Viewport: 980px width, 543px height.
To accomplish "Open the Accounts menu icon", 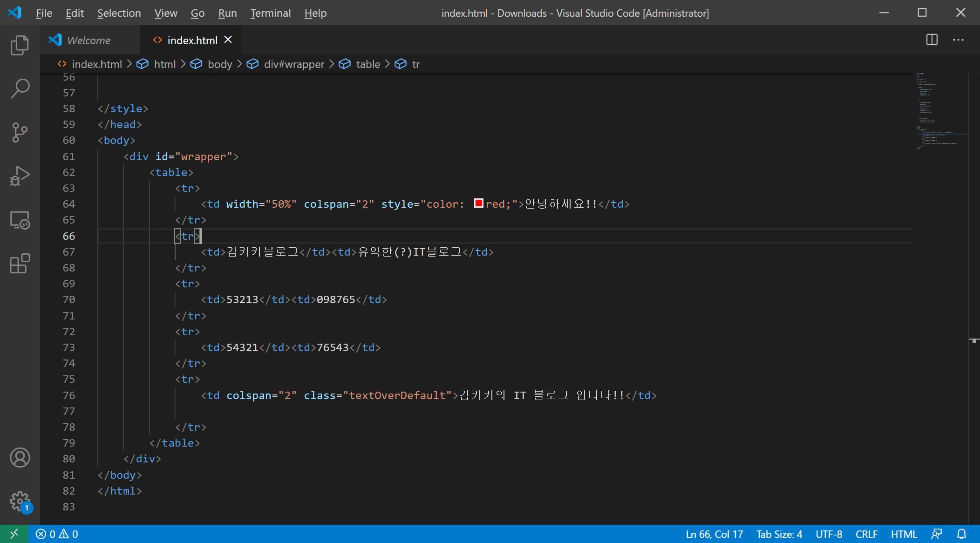I will point(20,457).
